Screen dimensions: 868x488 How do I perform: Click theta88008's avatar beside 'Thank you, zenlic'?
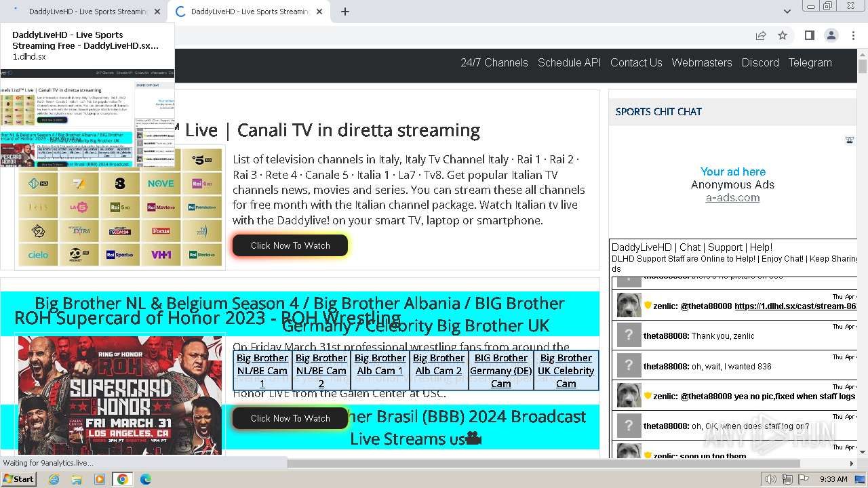pyautogui.click(x=629, y=335)
